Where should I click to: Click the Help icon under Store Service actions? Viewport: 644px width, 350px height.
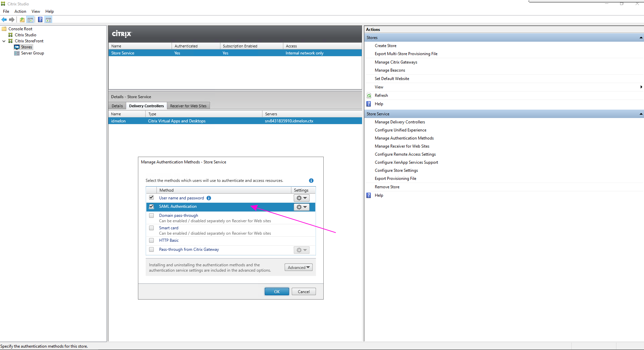pyautogui.click(x=369, y=195)
